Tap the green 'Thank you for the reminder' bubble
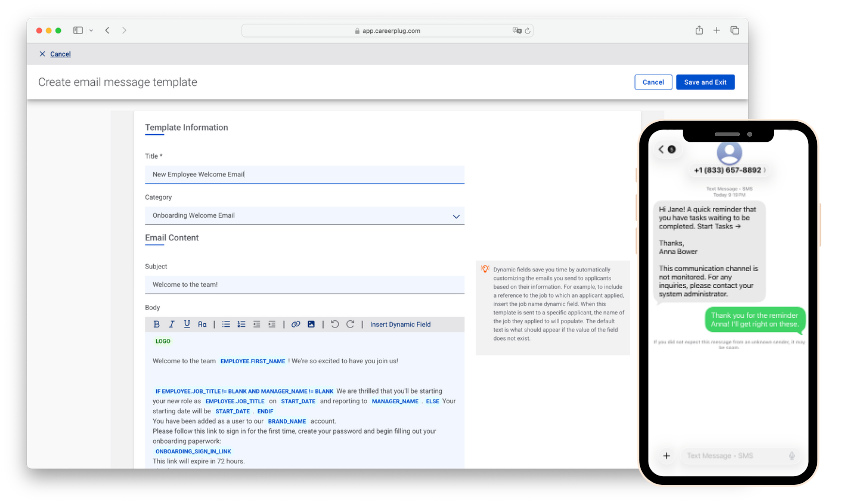Image resolution: width=864 pixels, height=504 pixels. tap(755, 320)
